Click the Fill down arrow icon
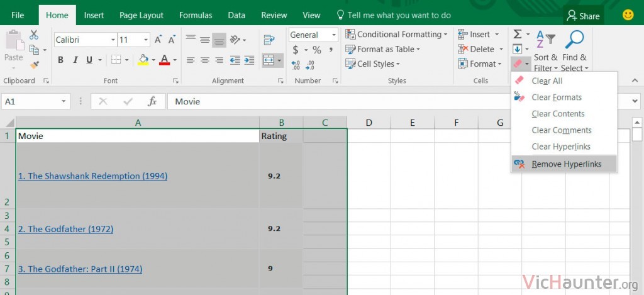644x295 pixels. (518, 49)
